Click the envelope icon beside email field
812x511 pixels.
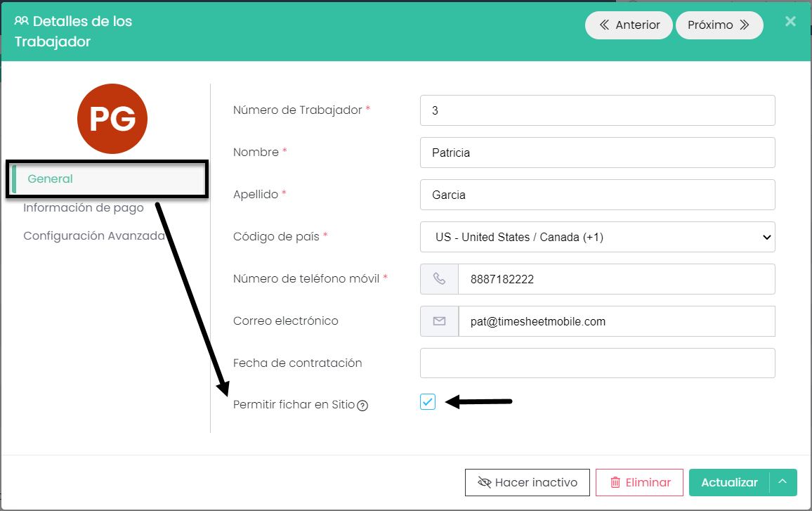click(x=439, y=321)
